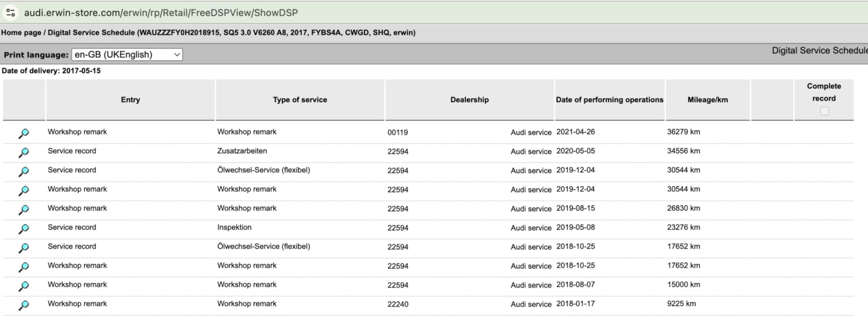
Task: Click magnifier for 2018-10-25 workshop remark entry
Action: (24, 267)
